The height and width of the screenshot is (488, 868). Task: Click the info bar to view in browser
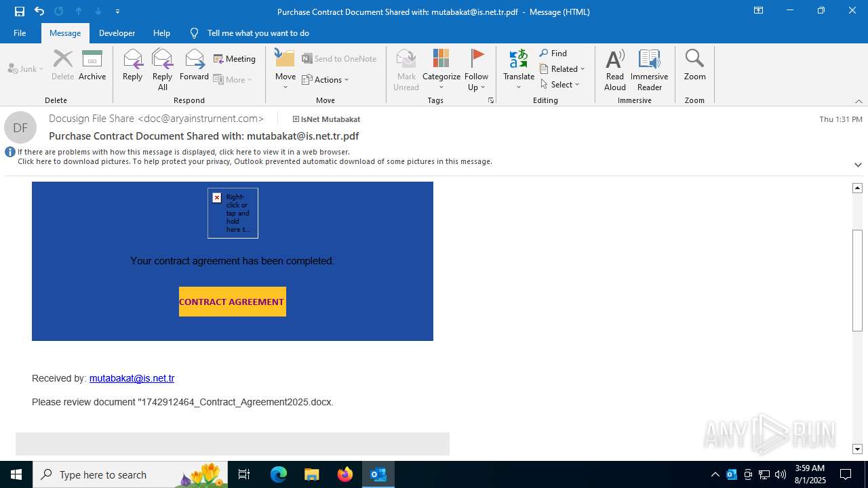183,152
